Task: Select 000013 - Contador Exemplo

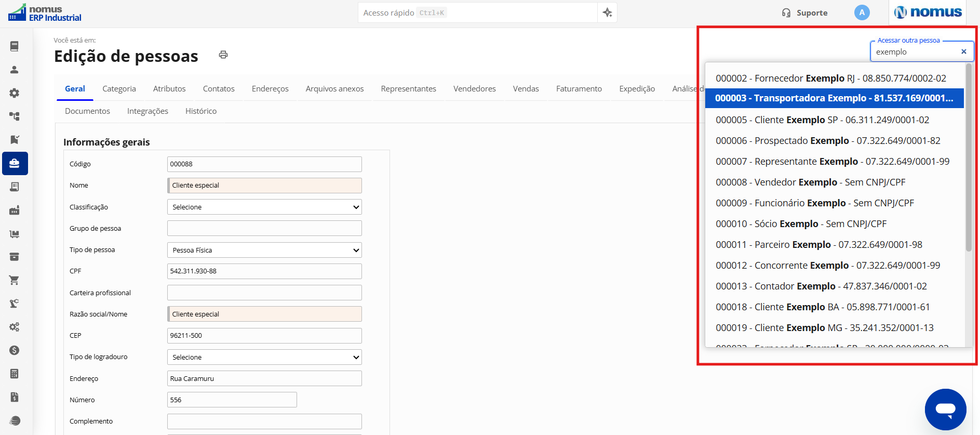Action: [x=835, y=286]
